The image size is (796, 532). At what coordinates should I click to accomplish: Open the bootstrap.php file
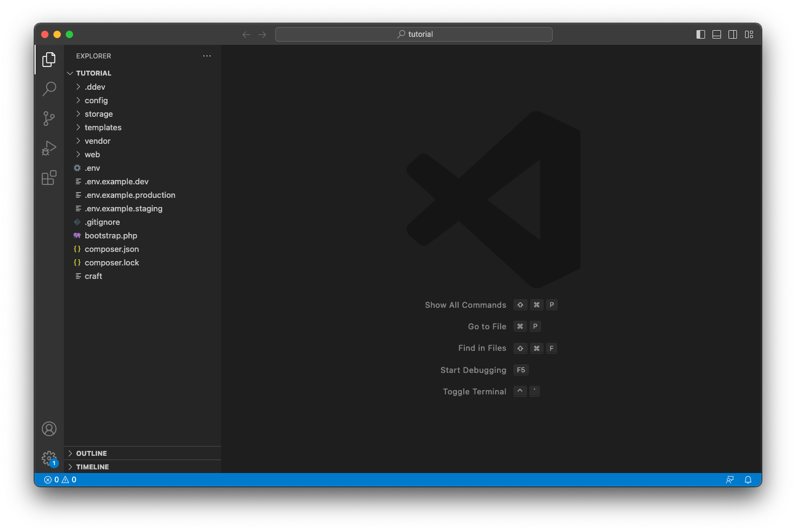[x=111, y=236]
